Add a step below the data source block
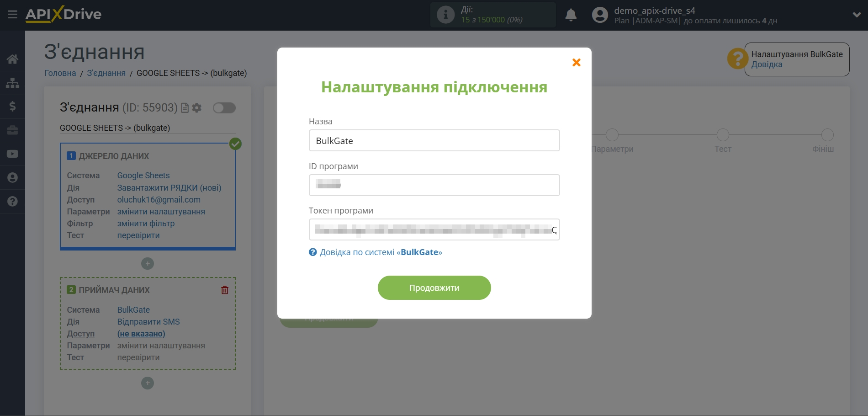Viewport: 868px width, 416px height. [x=148, y=264]
